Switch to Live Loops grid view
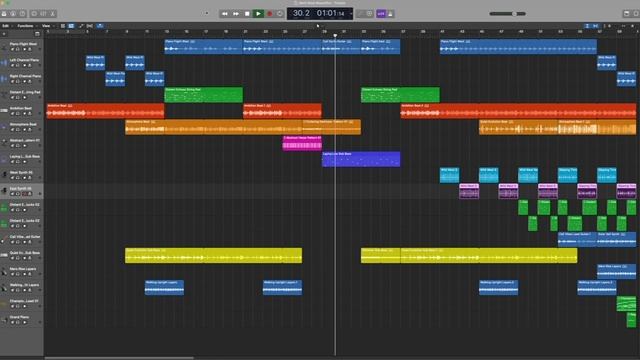This screenshot has width=640, height=360. pyautogui.click(x=63, y=26)
